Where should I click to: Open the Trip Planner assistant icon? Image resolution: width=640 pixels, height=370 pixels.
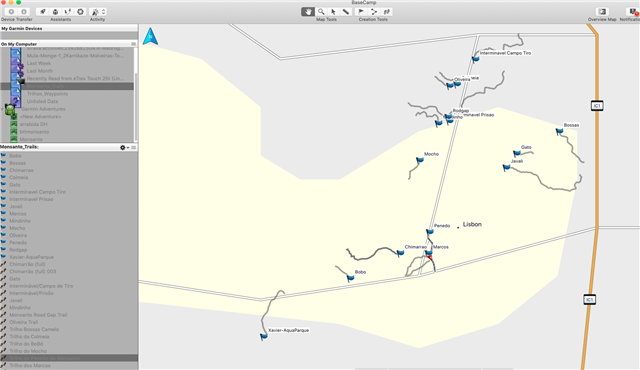pyautogui.click(x=42, y=12)
